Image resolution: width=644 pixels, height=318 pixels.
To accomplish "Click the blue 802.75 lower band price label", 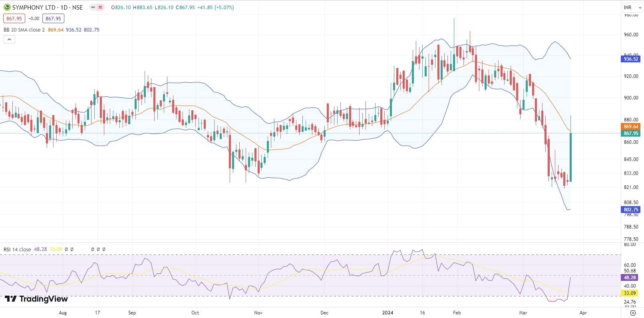I will tap(631, 209).
